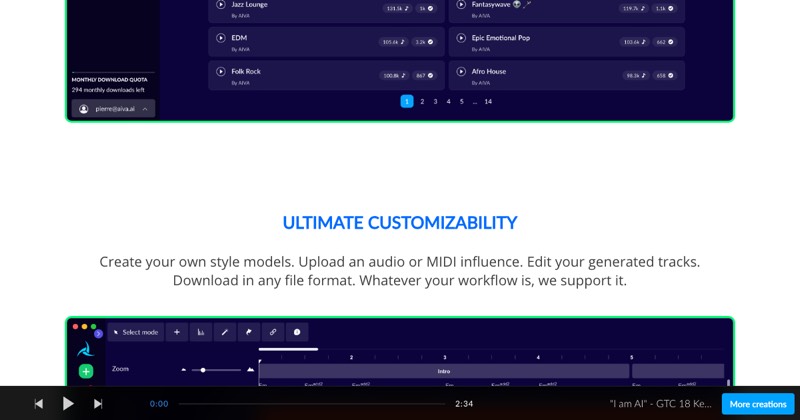Screen dimensions: 800x420
Task: Click the zoom out small mountain icon
Action: pos(184,369)
